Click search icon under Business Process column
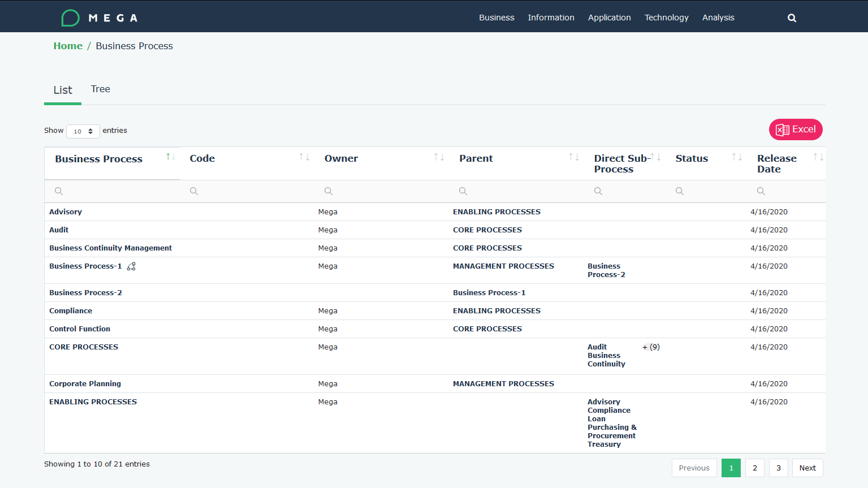This screenshot has width=868, height=488. click(x=59, y=191)
